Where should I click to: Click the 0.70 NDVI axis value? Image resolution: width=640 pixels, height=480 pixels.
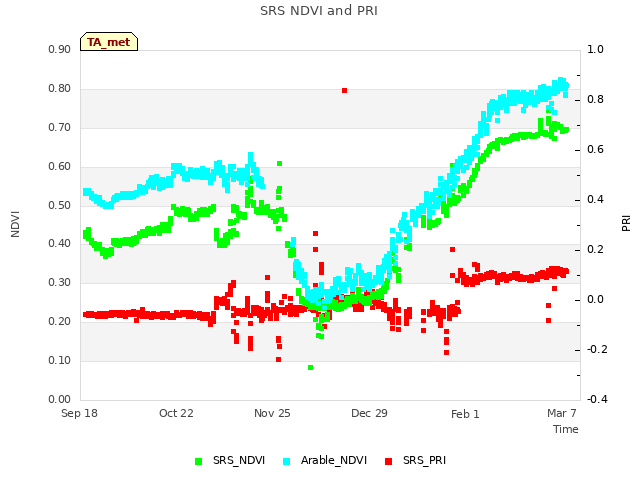coord(60,127)
